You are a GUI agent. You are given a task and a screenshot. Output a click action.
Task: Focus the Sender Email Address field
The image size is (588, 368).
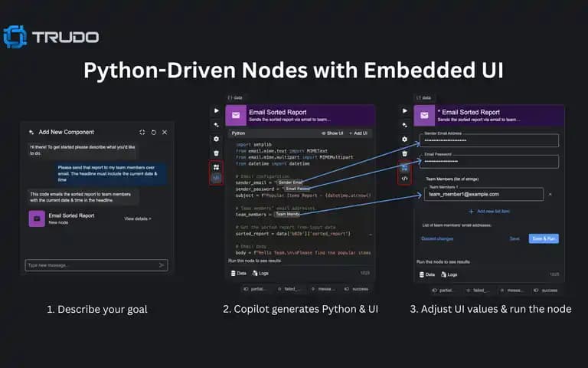[489, 140]
